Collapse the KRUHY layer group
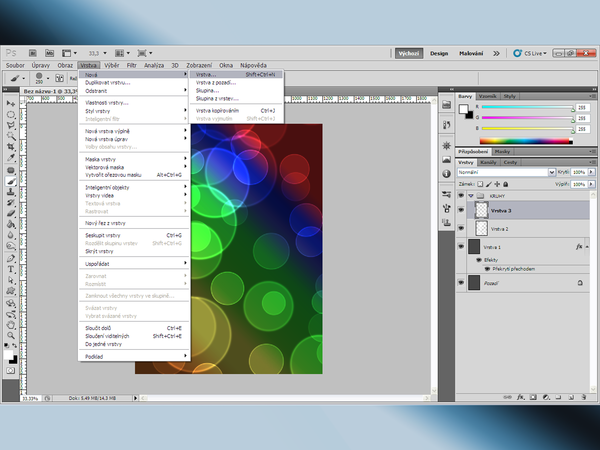The image size is (600, 450). pos(470,197)
